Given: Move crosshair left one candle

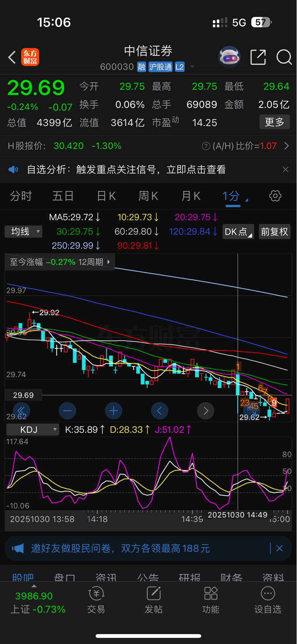Looking at the screenshot, I should pyautogui.click(x=160, y=410).
